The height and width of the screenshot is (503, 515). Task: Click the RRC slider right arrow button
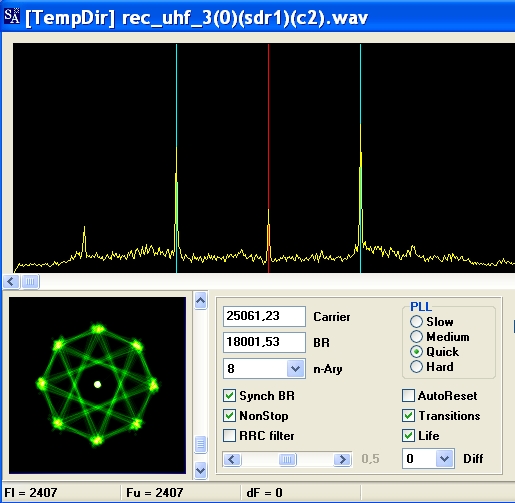(x=342, y=459)
